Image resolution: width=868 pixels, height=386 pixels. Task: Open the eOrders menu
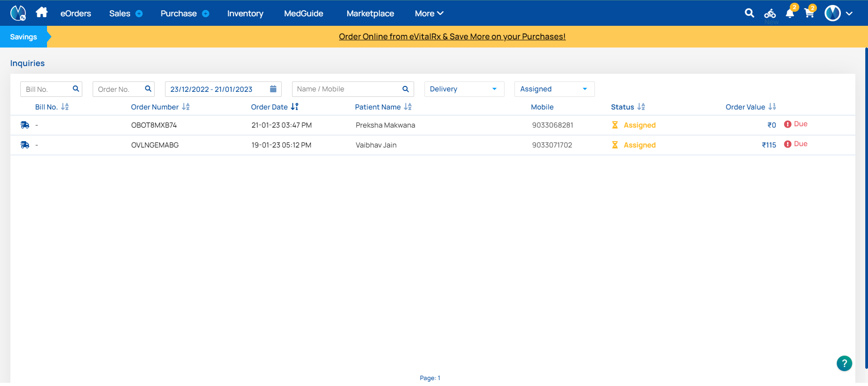[x=75, y=14]
